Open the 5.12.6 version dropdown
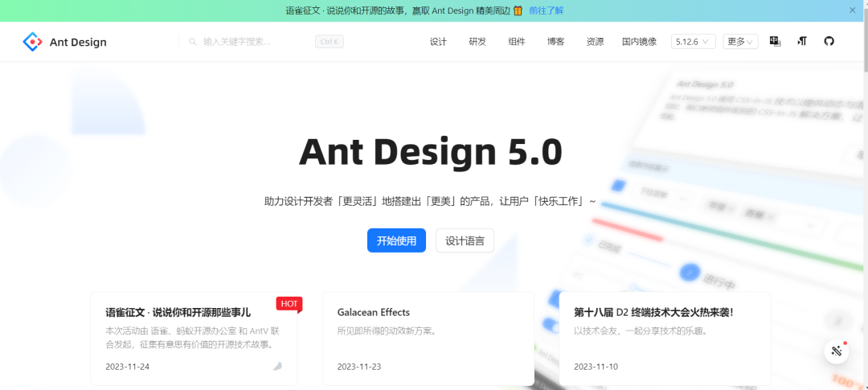The width and height of the screenshot is (868, 390). 693,42
